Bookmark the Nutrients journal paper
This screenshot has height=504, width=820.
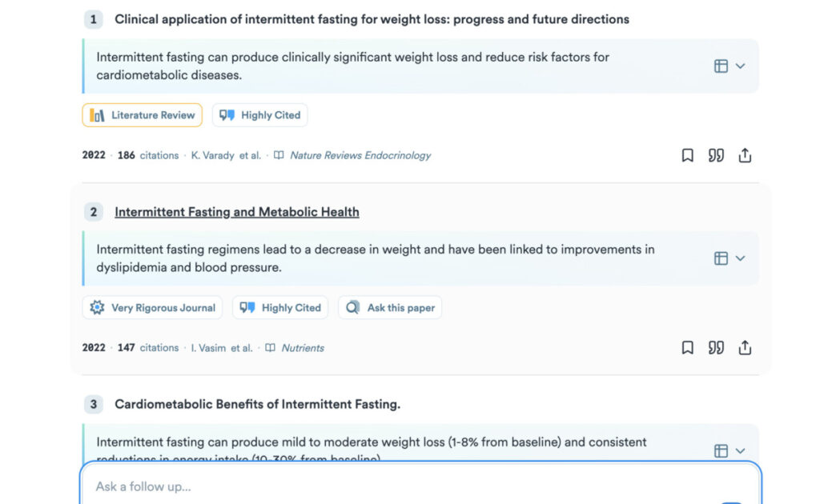pos(687,348)
